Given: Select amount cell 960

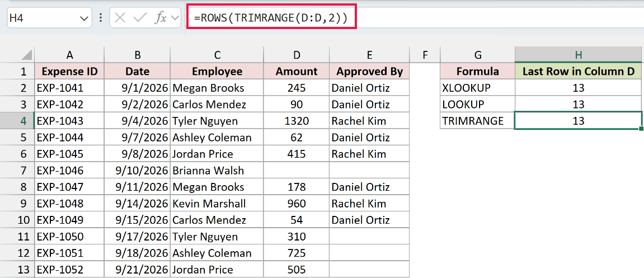Looking at the screenshot, I should [297, 203].
